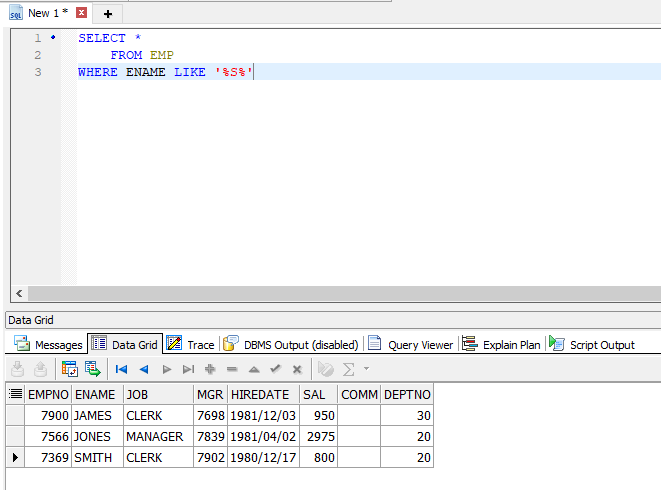Open DBMS Output (disabled) tab
The width and height of the screenshot is (661, 490).
click(x=290, y=345)
